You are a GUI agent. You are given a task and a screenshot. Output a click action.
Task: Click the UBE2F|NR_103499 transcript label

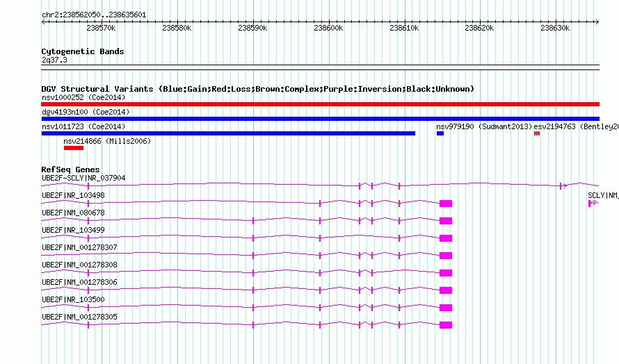click(73, 230)
